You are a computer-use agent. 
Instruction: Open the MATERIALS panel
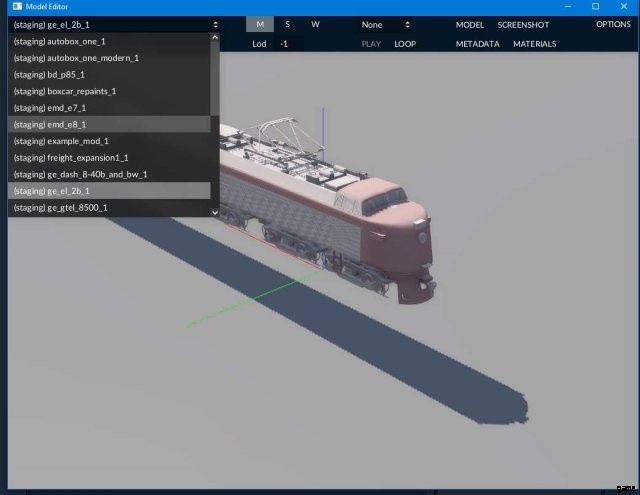(x=535, y=44)
